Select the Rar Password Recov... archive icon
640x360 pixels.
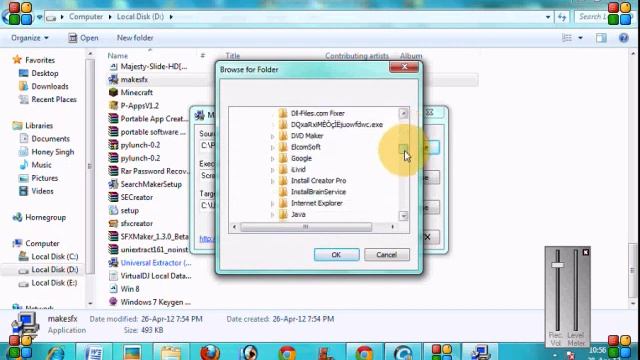[113, 171]
